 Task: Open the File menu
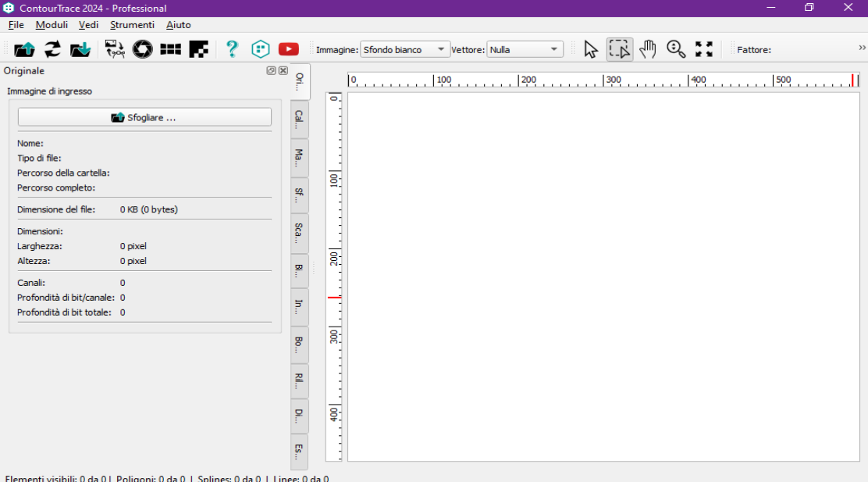point(16,25)
